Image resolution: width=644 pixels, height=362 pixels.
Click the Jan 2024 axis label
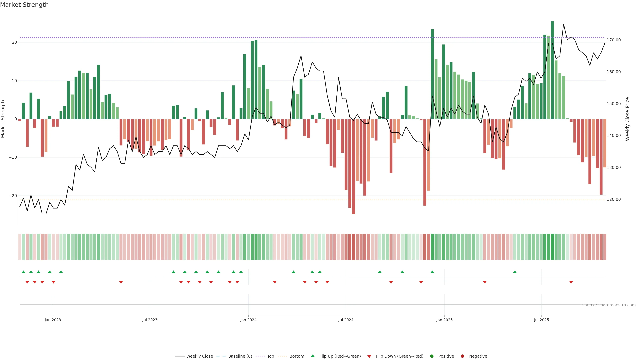coord(248,320)
